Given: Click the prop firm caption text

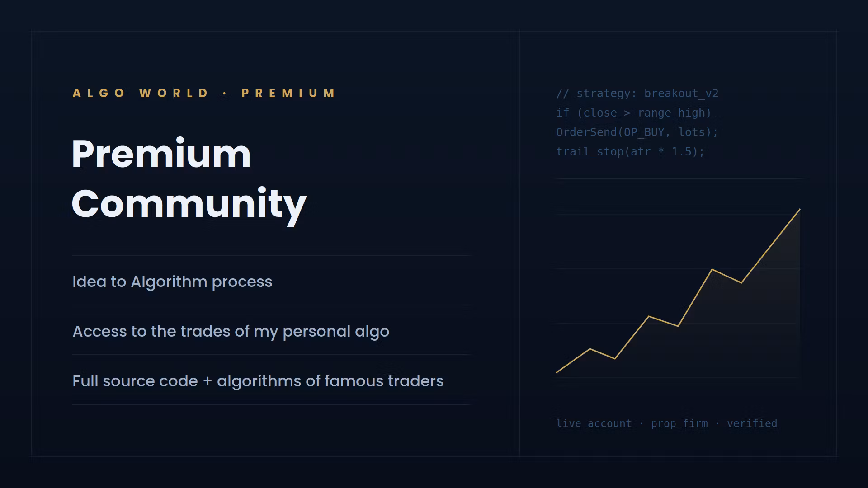Looking at the screenshot, I should pyautogui.click(x=679, y=424).
